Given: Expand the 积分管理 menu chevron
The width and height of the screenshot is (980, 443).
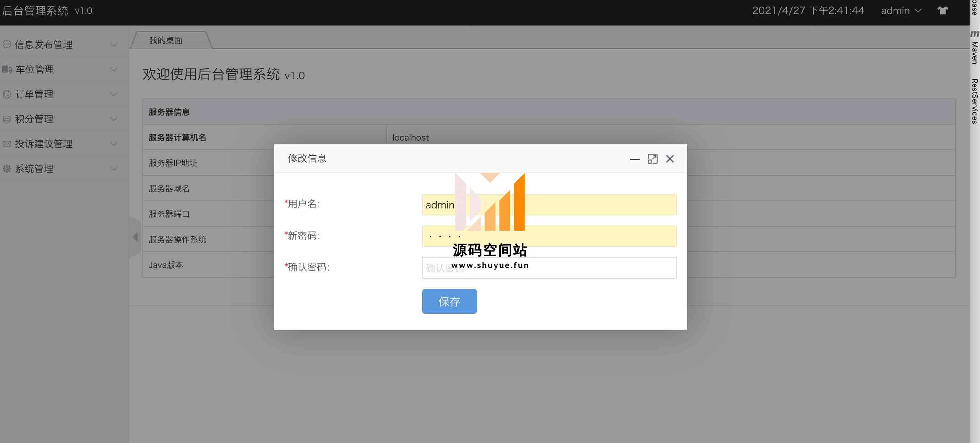Looking at the screenshot, I should pyautogui.click(x=113, y=119).
